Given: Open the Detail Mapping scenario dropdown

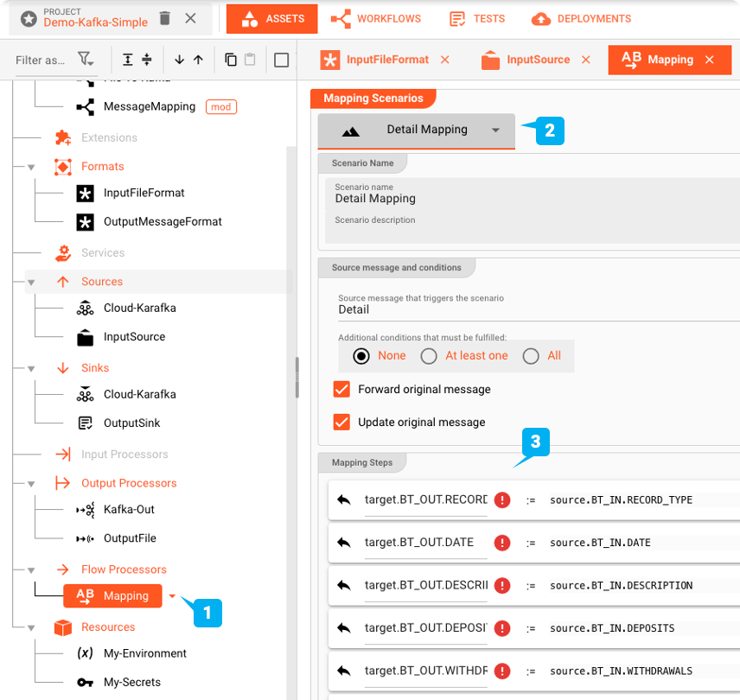Looking at the screenshot, I should point(495,130).
